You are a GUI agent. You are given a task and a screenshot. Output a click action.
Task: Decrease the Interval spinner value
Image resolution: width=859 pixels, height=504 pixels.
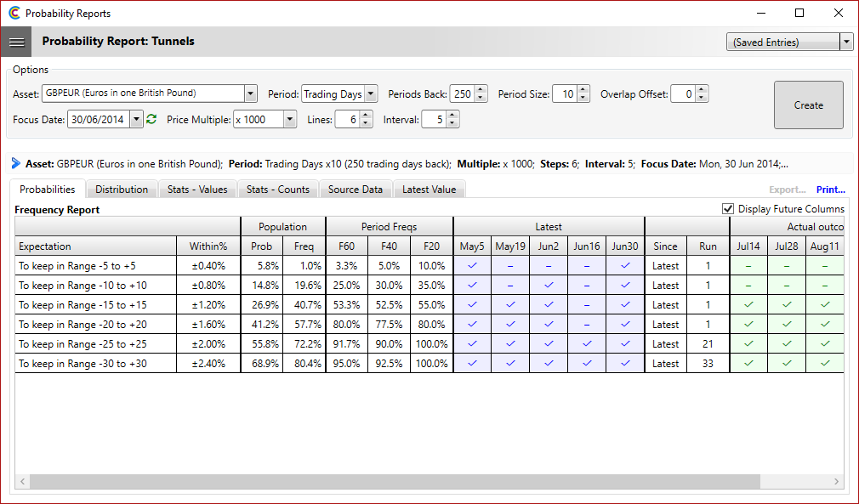tap(452, 124)
